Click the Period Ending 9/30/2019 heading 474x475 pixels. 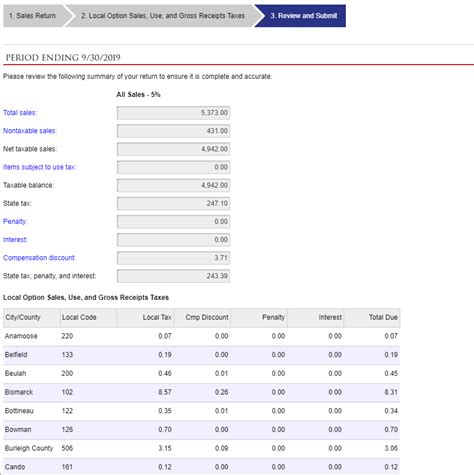coord(63,58)
